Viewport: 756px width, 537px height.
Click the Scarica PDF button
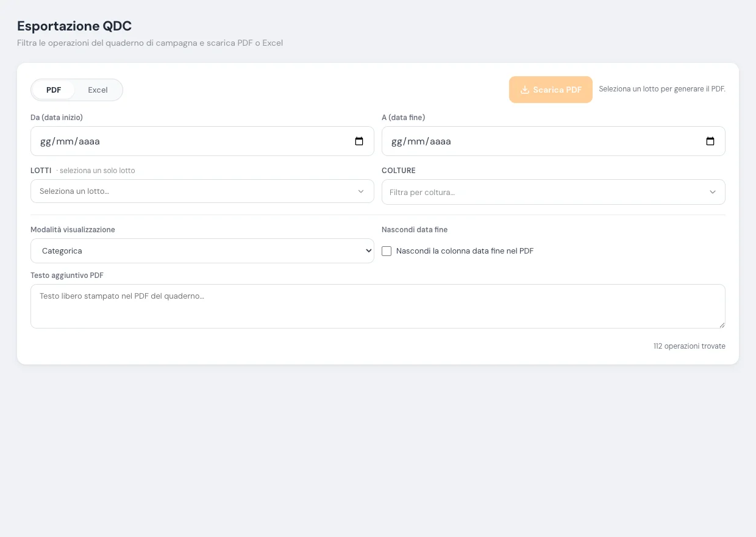pyautogui.click(x=551, y=90)
